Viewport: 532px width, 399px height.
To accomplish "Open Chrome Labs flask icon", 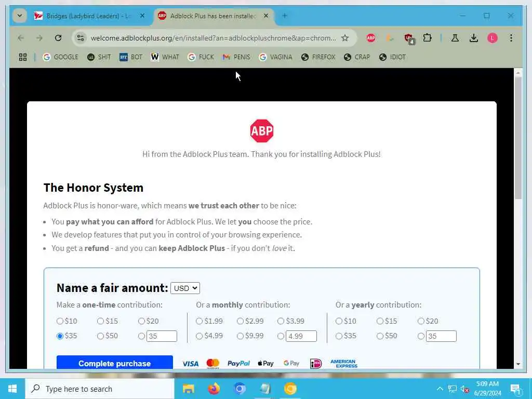I will (455, 38).
